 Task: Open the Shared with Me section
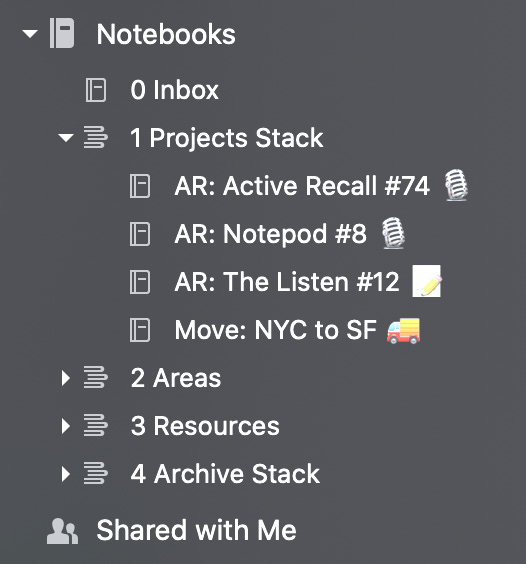click(196, 530)
